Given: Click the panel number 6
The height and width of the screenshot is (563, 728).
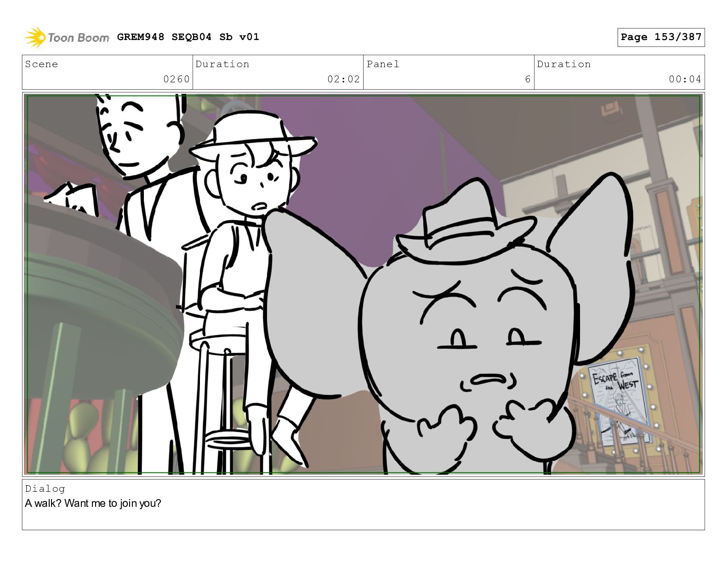Looking at the screenshot, I should 528,79.
